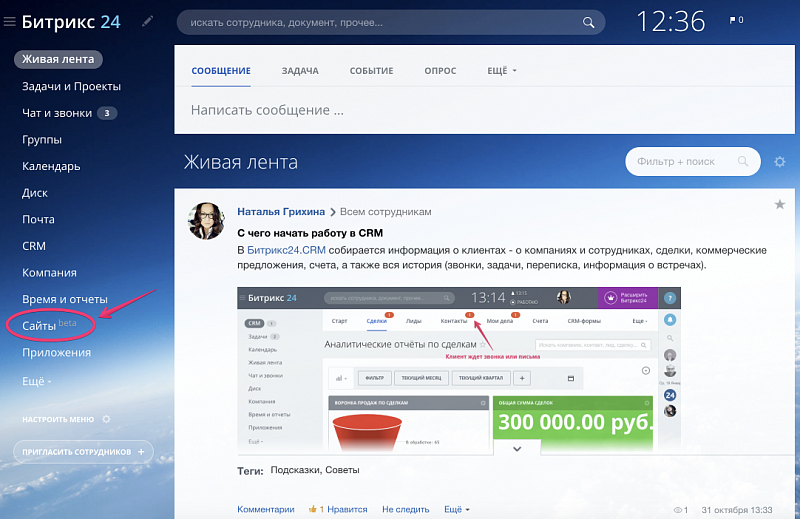Expand post image with down chevron
Screen dimensions: 800x519
coord(517,449)
